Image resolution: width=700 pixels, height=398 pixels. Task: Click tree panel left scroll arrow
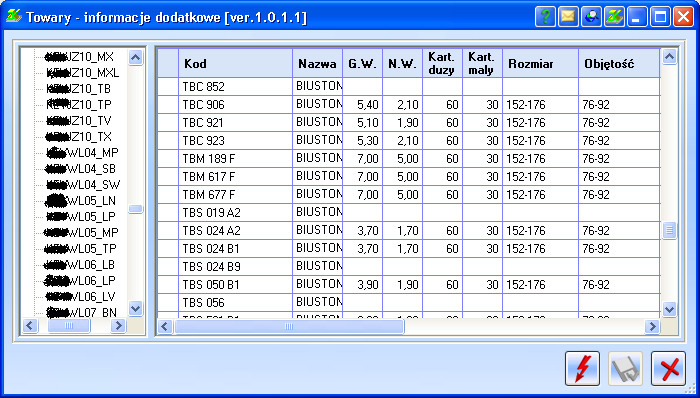pyautogui.click(x=30, y=325)
